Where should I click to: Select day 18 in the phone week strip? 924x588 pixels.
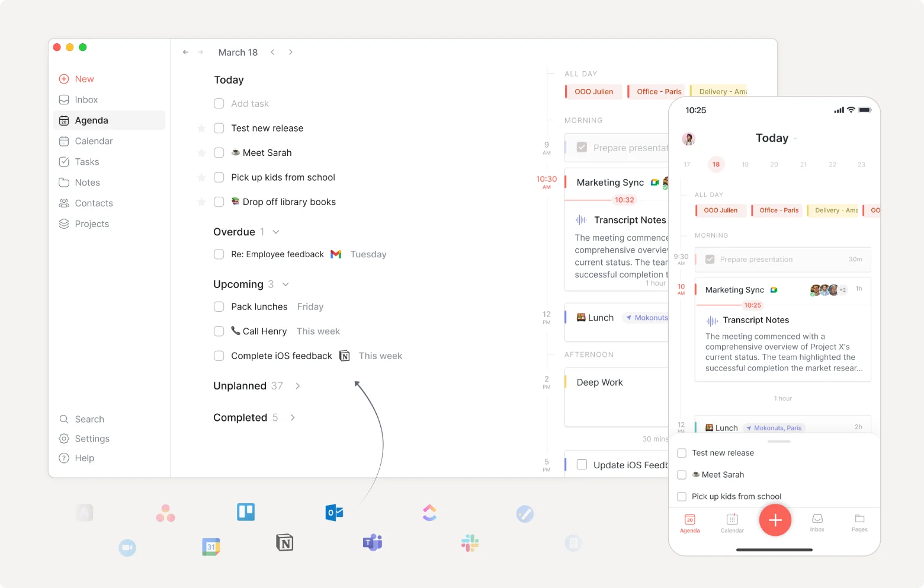pyautogui.click(x=716, y=164)
